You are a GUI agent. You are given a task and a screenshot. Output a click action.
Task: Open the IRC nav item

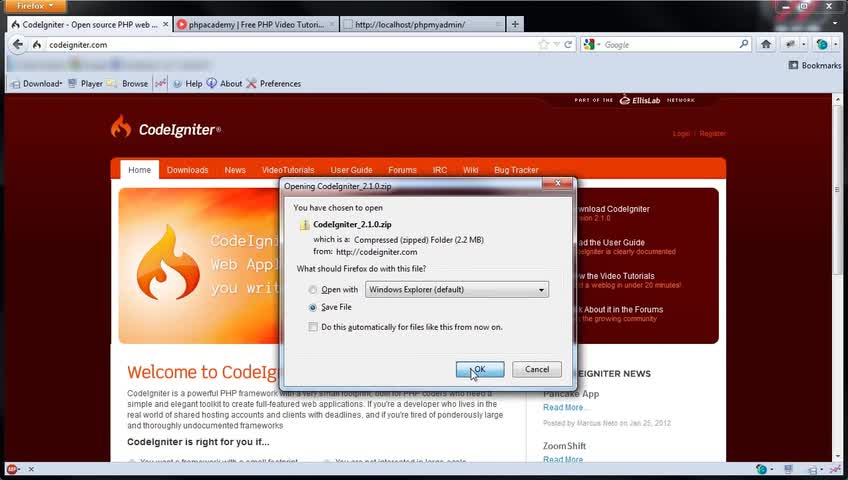pos(440,170)
